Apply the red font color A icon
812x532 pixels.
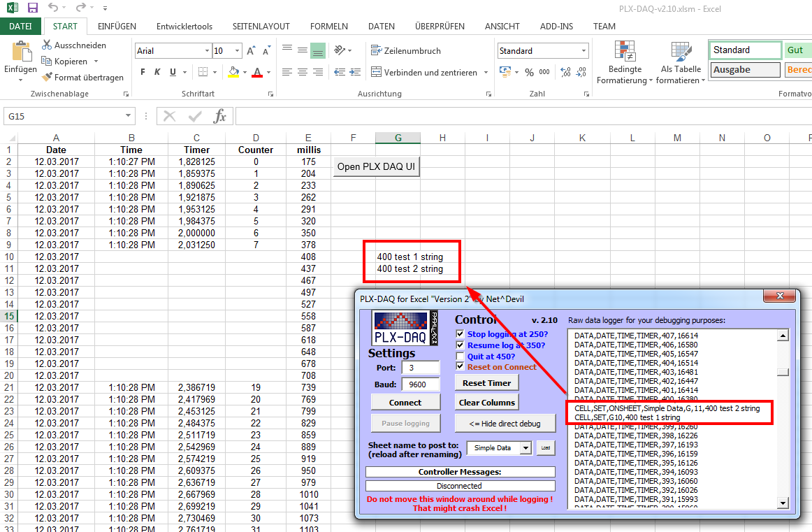click(257, 73)
